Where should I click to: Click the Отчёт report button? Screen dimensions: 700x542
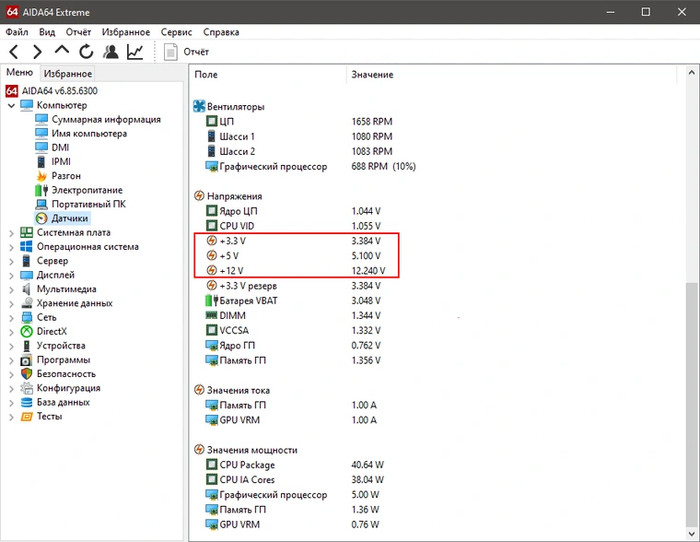point(186,51)
